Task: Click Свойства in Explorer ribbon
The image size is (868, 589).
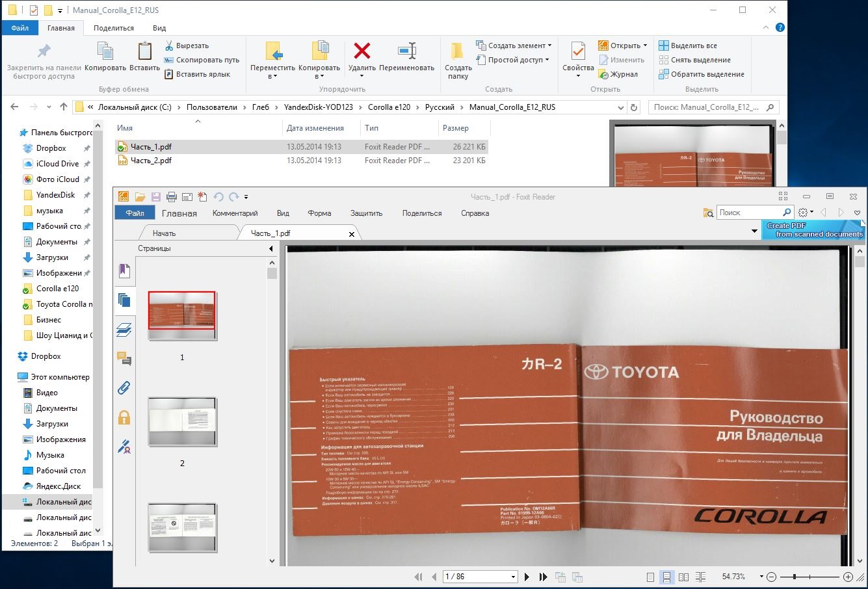Action: [x=578, y=59]
